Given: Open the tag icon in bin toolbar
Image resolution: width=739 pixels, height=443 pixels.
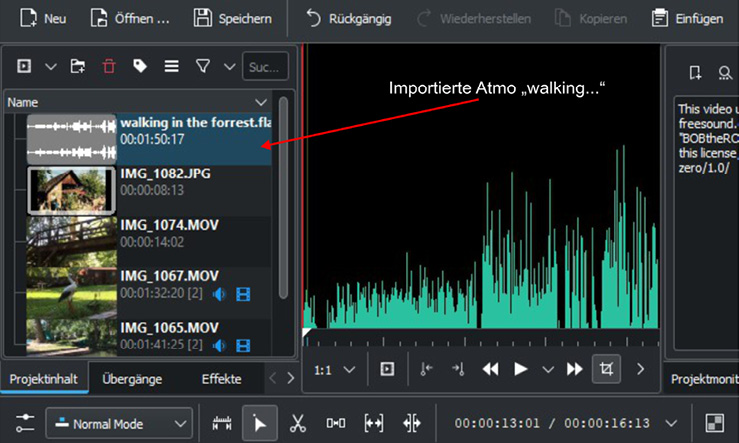Looking at the screenshot, I should (x=140, y=66).
